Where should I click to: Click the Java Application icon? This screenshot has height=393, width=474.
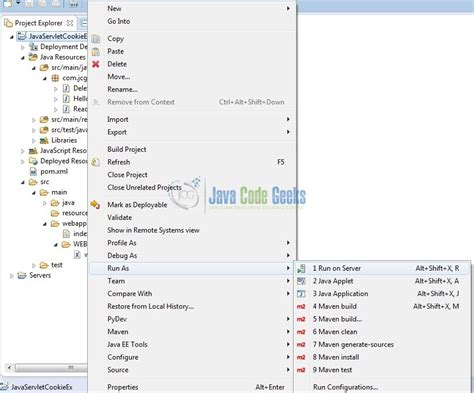tap(301, 294)
